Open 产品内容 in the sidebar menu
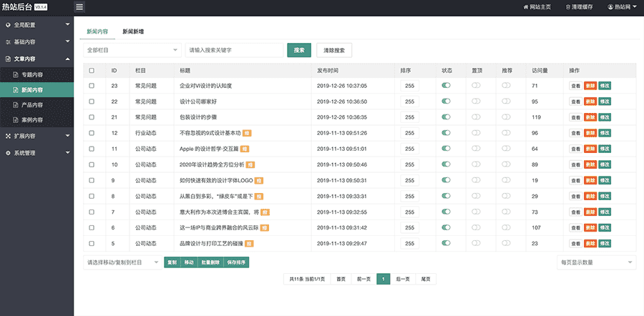 32,104
